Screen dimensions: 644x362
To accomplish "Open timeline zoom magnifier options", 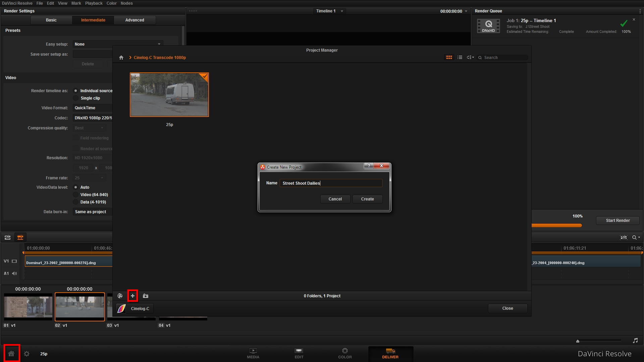I will coord(636,238).
